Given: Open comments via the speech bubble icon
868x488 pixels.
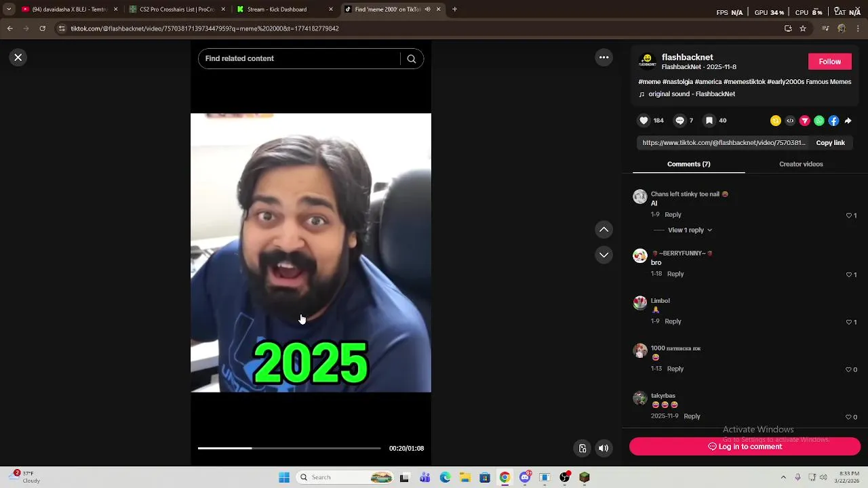Looking at the screenshot, I should click(679, 121).
